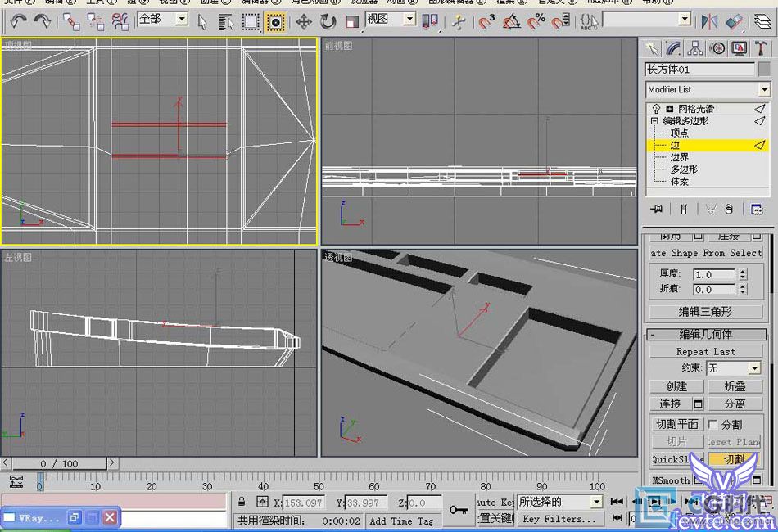Switch to the Utilities hammer tab
Viewport: 778px width, 532px height.
click(761, 48)
